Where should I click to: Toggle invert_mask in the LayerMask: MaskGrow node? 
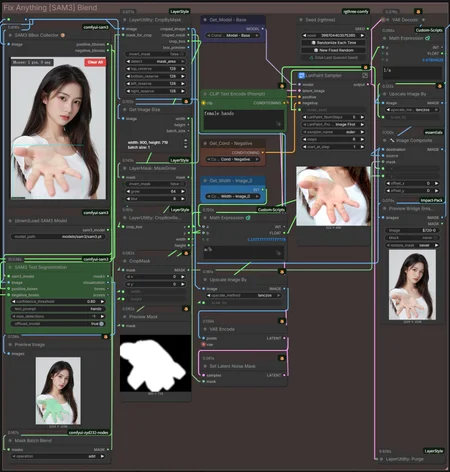point(156,184)
